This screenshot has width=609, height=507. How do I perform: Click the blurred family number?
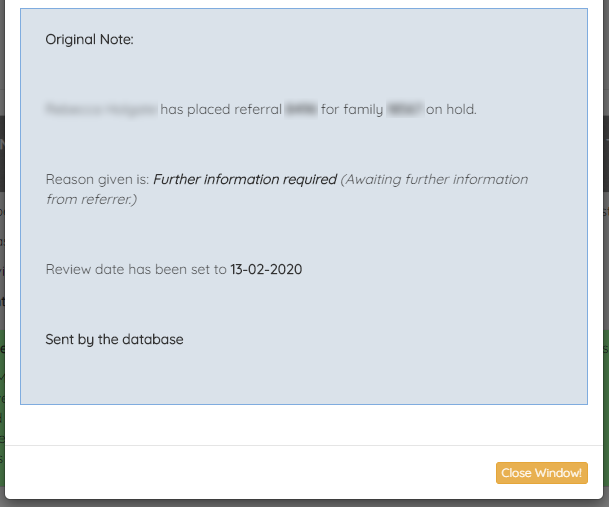404,109
